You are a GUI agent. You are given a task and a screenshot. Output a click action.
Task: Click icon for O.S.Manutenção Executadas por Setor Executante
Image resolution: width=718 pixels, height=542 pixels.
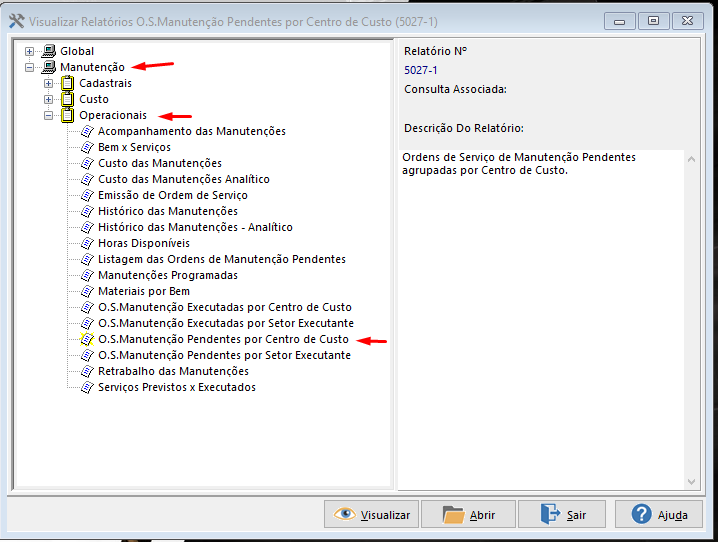tap(87, 324)
